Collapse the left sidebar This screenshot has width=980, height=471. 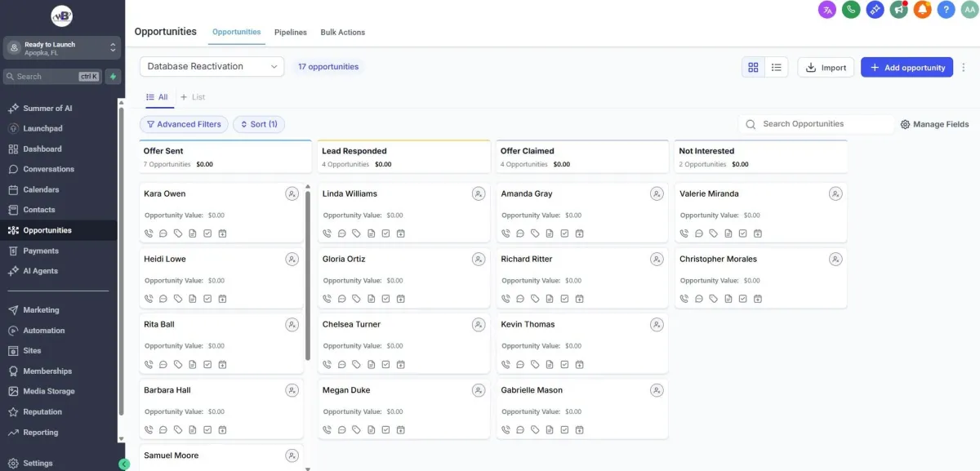point(124,464)
